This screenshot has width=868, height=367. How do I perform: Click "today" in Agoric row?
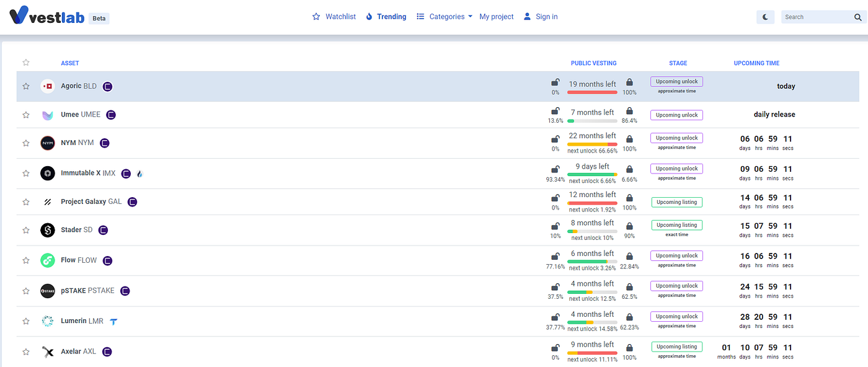click(x=786, y=86)
